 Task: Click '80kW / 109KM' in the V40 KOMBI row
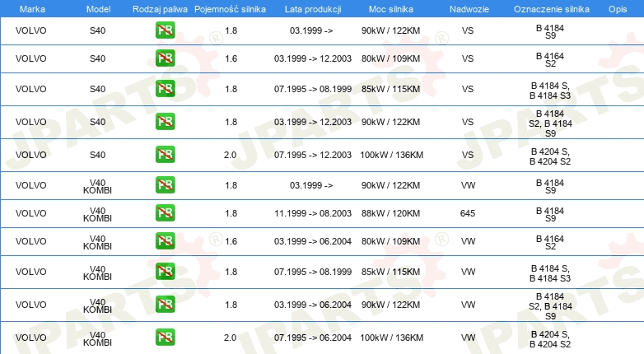[x=390, y=241]
